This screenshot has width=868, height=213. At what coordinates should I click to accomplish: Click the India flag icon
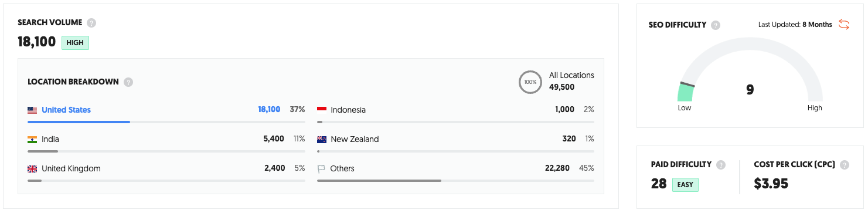pyautogui.click(x=32, y=139)
